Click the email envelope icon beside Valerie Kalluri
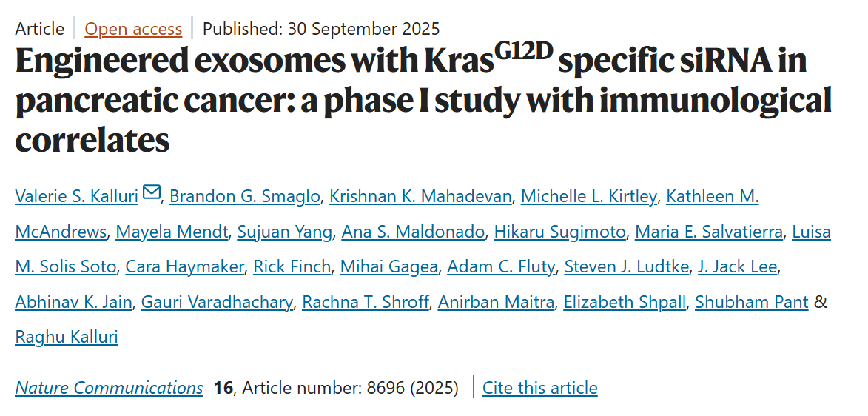Viewport: 868px width, 416px height. tap(151, 193)
